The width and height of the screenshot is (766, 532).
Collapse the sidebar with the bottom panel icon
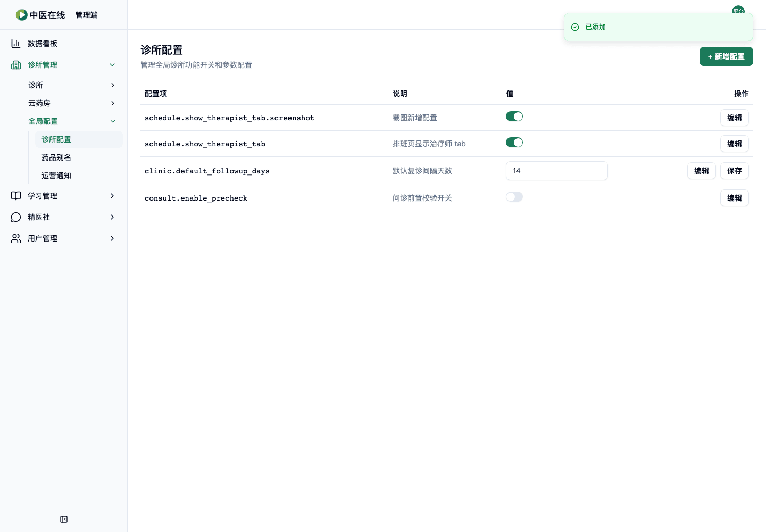coord(64,519)
